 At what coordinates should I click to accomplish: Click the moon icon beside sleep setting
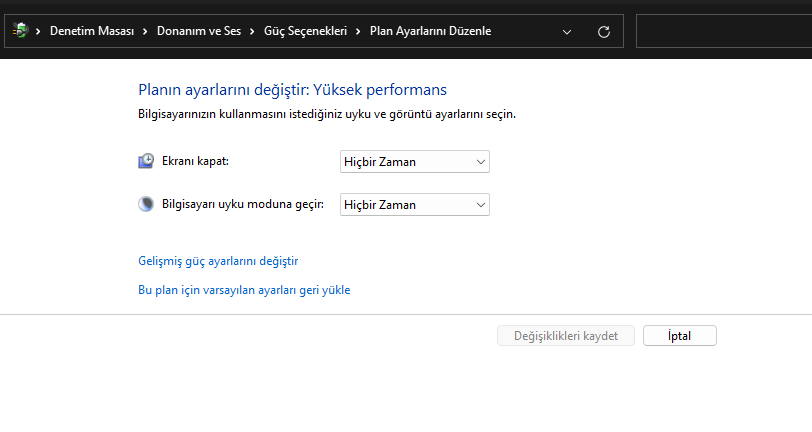tap(146, 204)
